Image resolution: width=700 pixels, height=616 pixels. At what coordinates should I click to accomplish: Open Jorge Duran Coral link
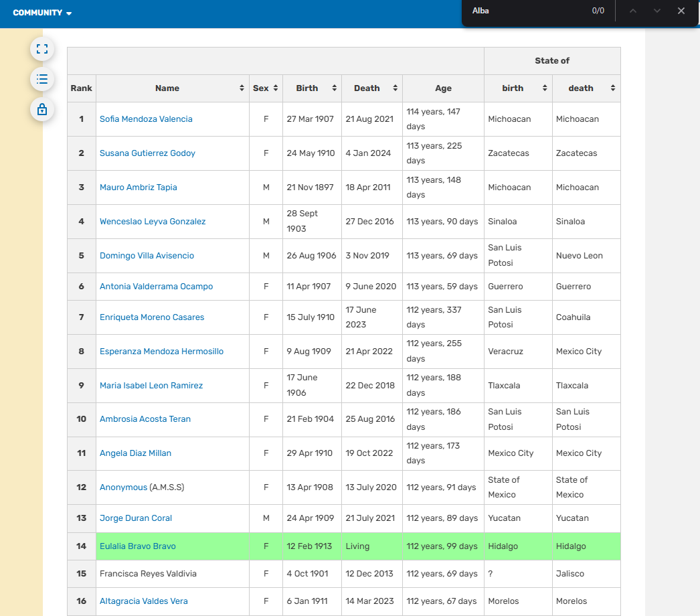point(136,518)
